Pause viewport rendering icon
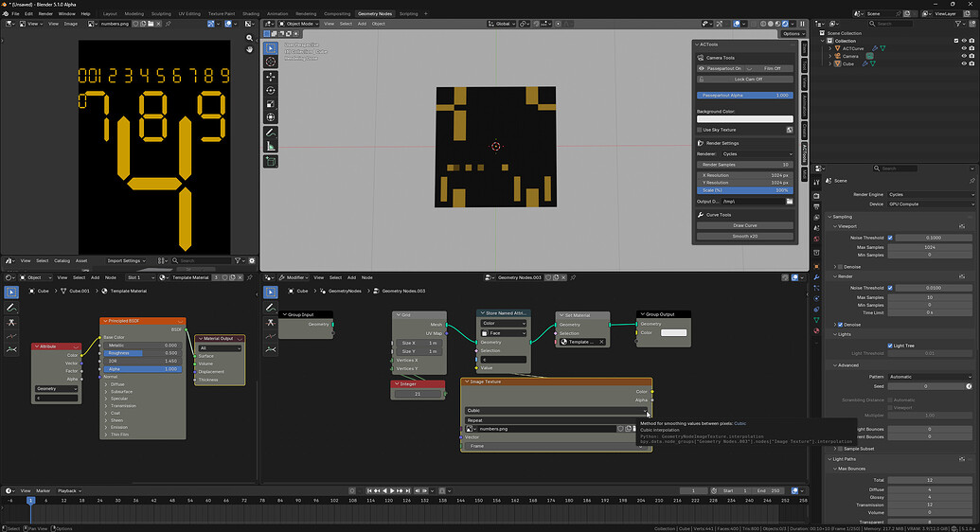Viewport: 980px width, 532px height. click(803, 24)
